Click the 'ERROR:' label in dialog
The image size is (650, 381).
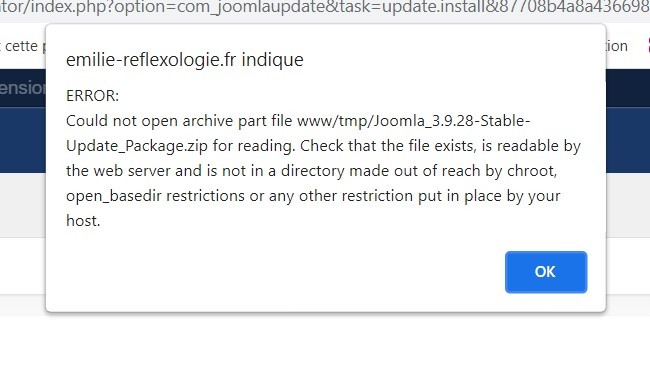[92, 96]
